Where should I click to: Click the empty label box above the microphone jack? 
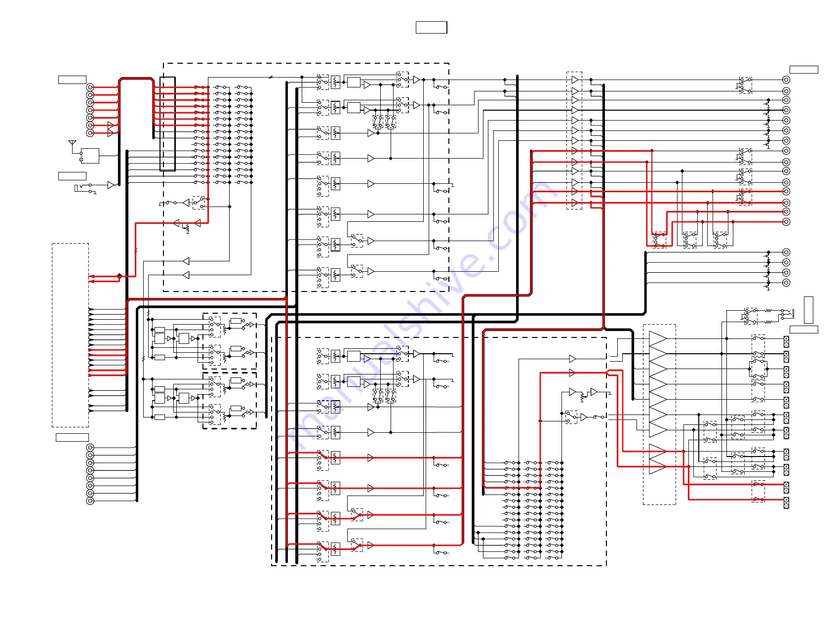click(72, 176)
